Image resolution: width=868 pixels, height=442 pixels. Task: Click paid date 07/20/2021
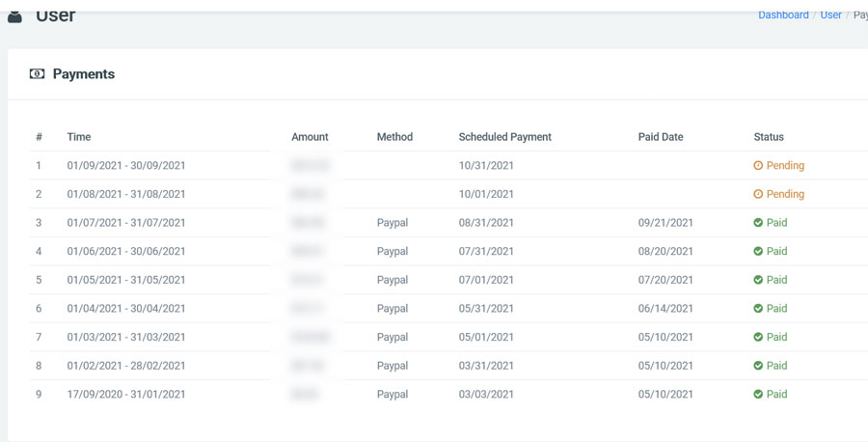point(665,280)
